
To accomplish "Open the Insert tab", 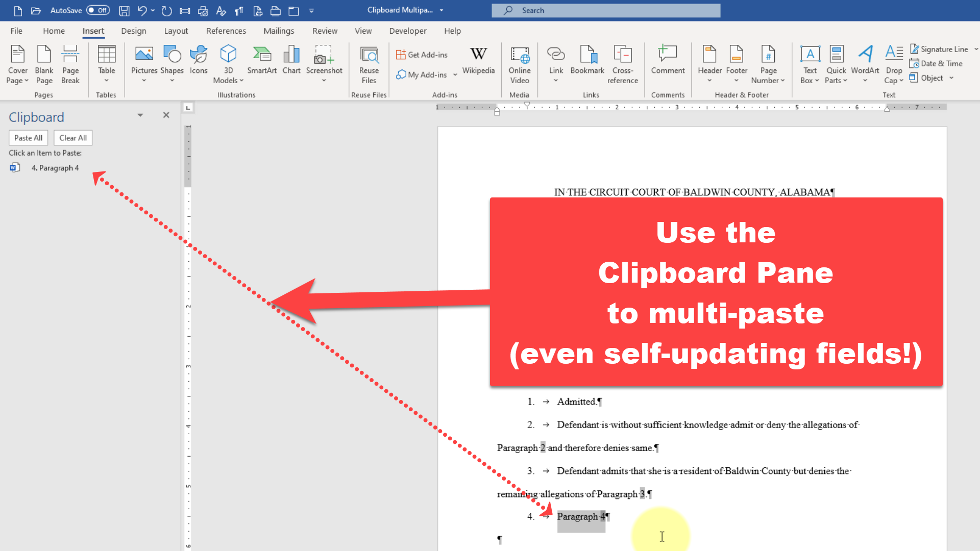I will (x=93, y=30).
